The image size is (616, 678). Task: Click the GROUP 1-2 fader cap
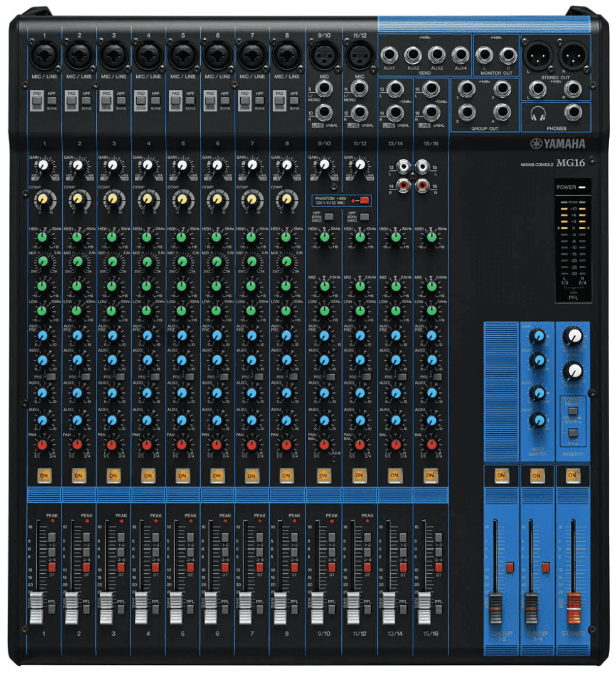(x=497, y=605)
